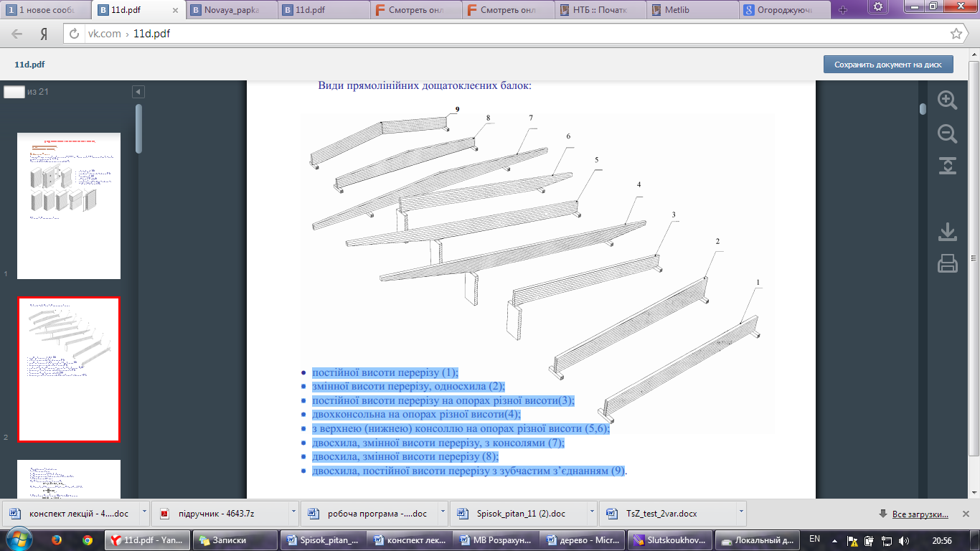The image size is (980, 551).
Task: Open the Windows Start menu
Action: (x=17, y=540)
